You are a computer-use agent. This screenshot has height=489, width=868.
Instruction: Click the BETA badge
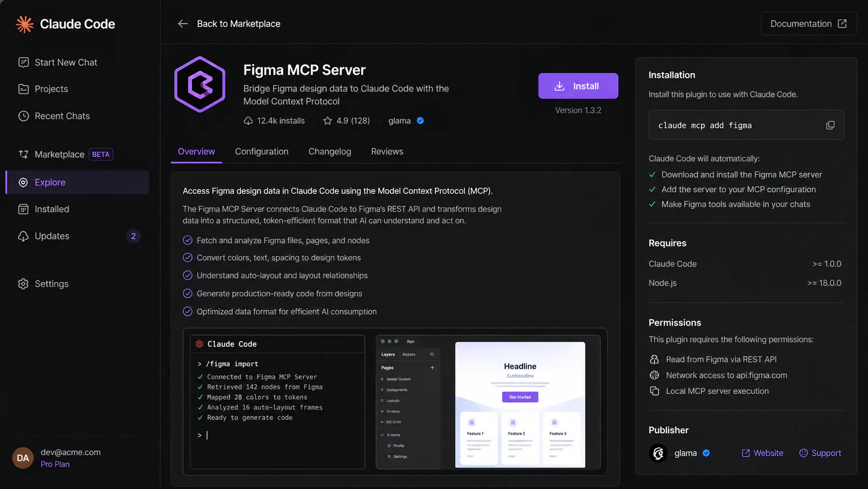pyautogui.click(x=101, y=154)
